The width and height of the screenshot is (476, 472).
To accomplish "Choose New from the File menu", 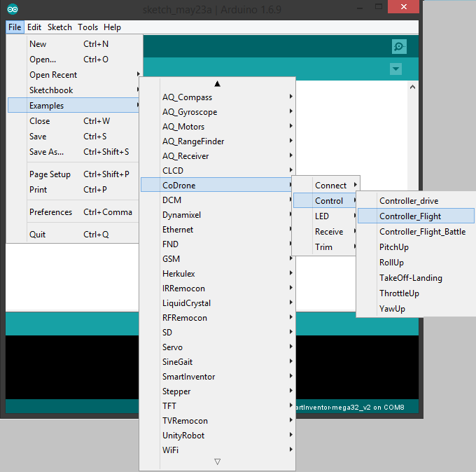I will (x=73, y=44).
